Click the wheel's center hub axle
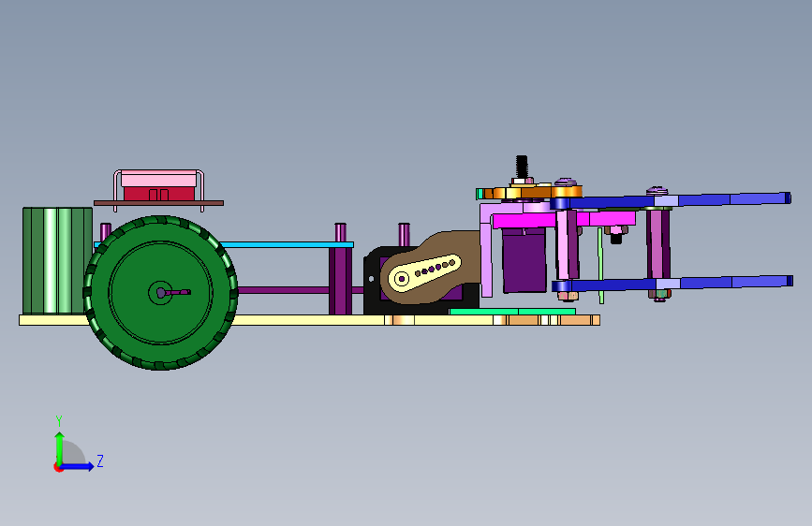The width and height of the screenshot is (812, 526). (x=160, y=293)
